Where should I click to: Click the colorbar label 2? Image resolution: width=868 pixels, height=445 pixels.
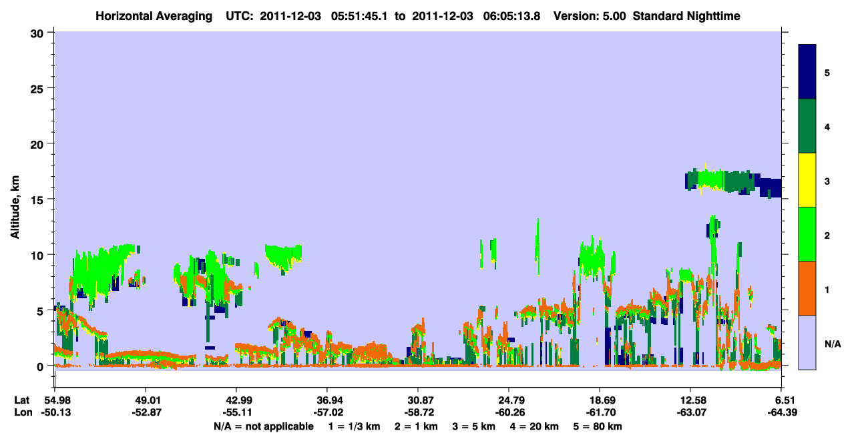pyautogui.click(x=827, y=234)
